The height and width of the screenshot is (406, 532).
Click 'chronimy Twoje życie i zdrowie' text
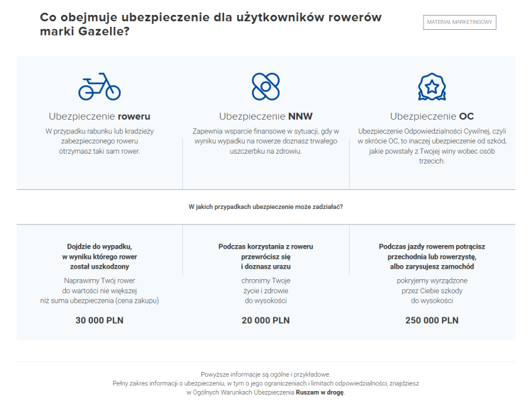coord(266,291)
